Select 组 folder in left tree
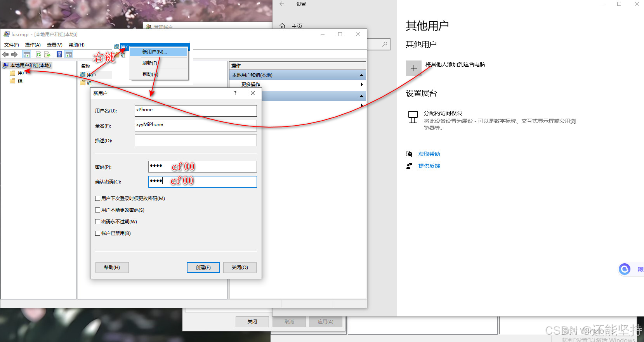This screenshot has width=644, height=342. pos(20,81)
